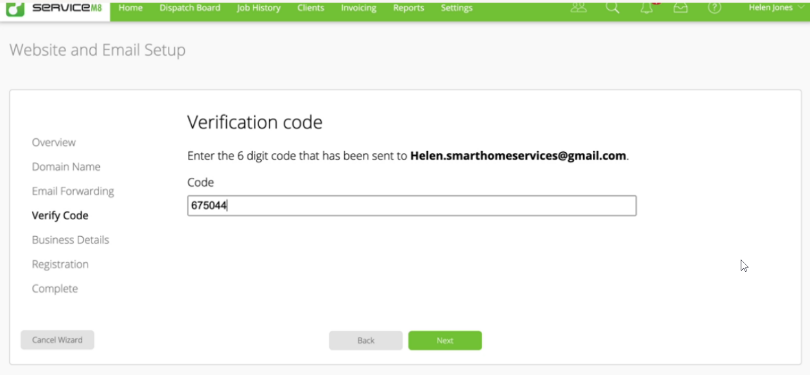Click into the Code input field
Screen dimensions: 810x375
tap(412, 206)
